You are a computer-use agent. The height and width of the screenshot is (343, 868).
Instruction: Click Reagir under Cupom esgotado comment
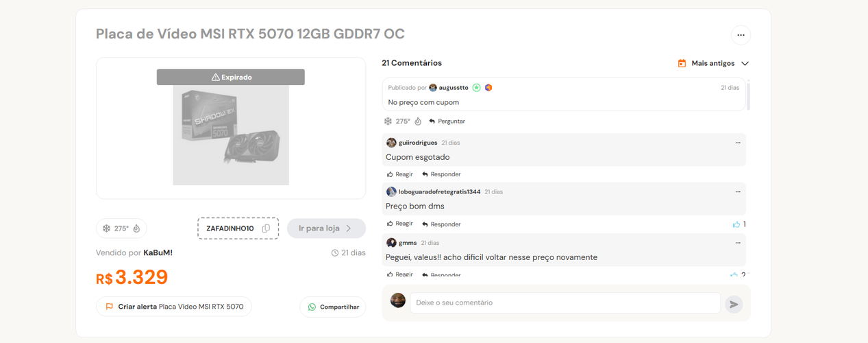(400, 174)
